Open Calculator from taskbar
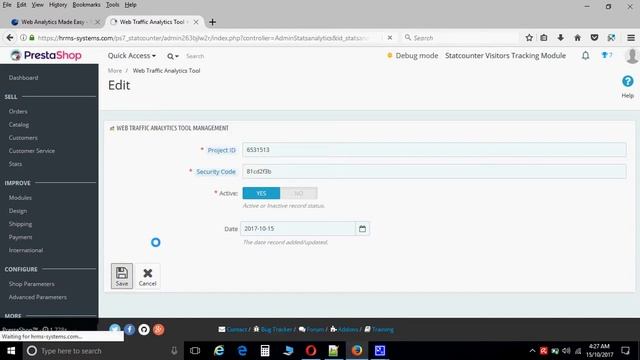Screen dimensions: 640x360 pos(265,351)
